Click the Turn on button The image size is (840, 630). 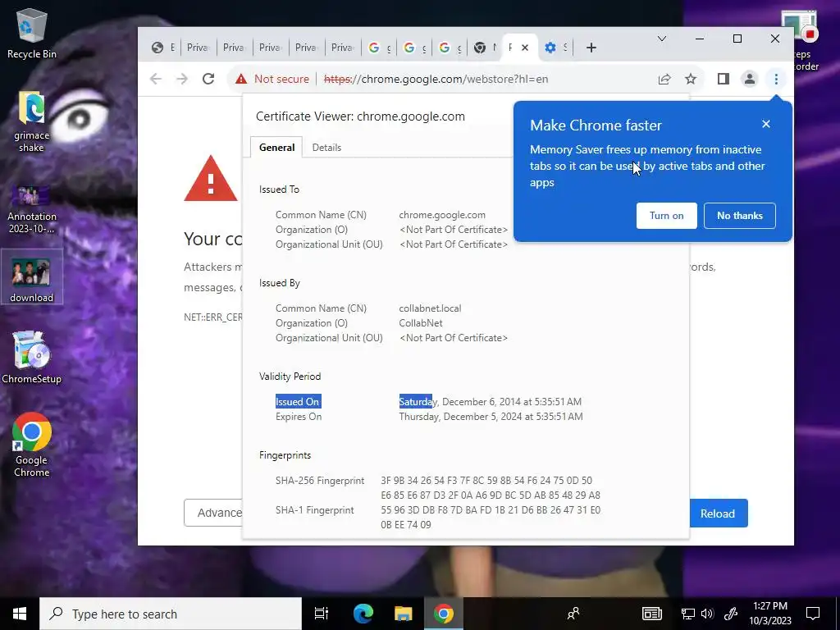coord(666,216)
